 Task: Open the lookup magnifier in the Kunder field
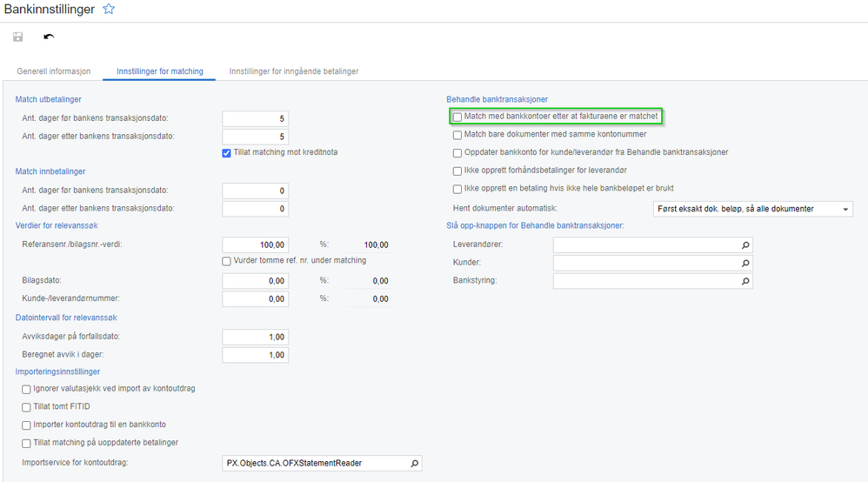[745, 263]
